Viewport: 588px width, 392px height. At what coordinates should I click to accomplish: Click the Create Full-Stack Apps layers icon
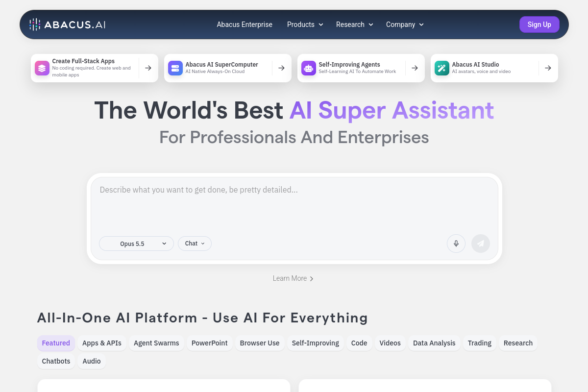42,68
